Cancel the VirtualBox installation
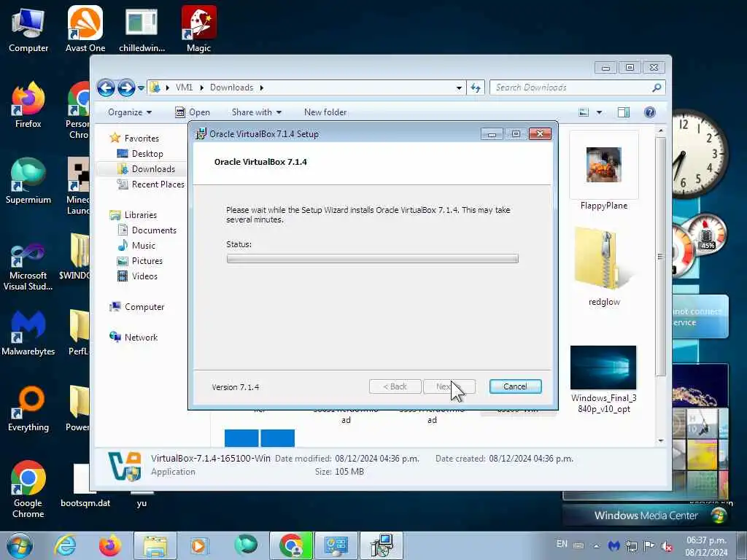The image size is (747, 560). [515, 386]
